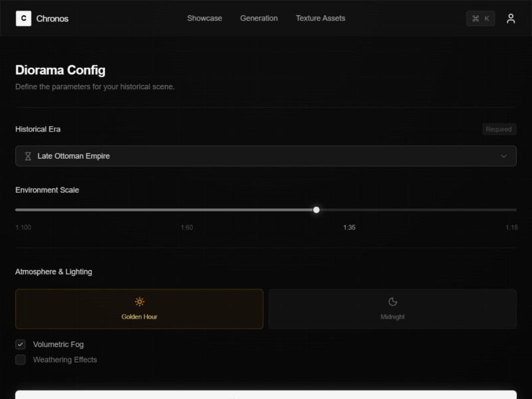The height and width of the screenshot is (399, 532).
Task: Click the hourglass icon in era field
Action: click(x=28, y=156)
